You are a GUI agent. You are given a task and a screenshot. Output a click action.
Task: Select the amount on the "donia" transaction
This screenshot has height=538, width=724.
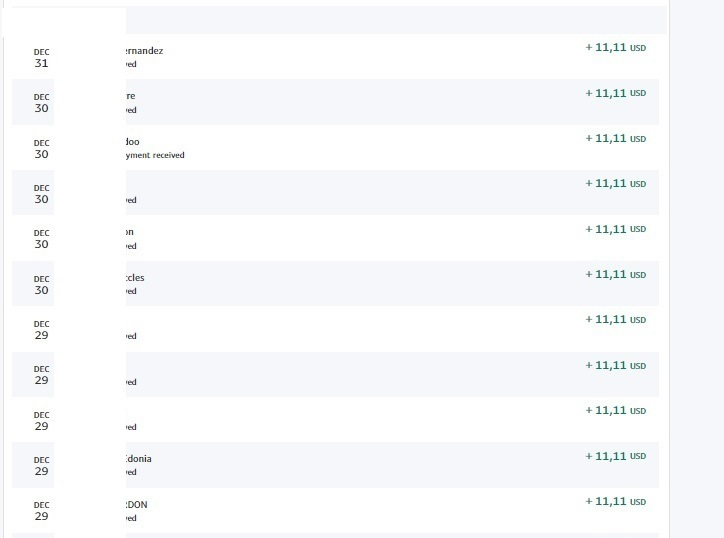point(615,456)
